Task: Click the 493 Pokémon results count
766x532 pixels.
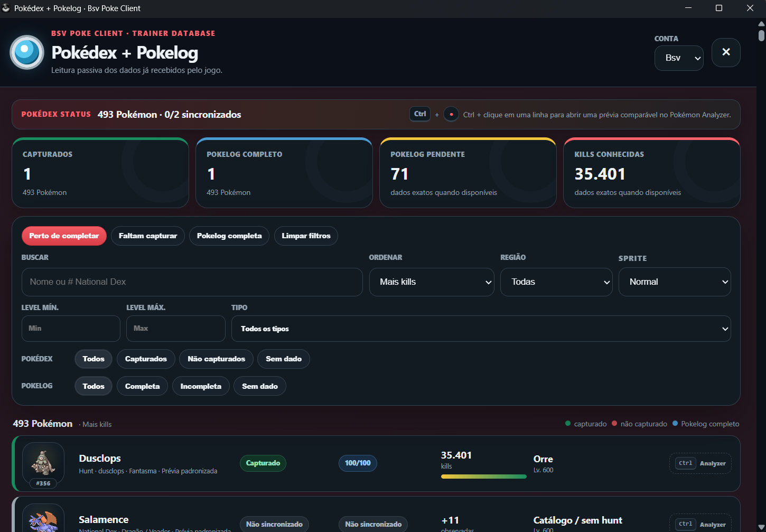Action: (43, 424)
